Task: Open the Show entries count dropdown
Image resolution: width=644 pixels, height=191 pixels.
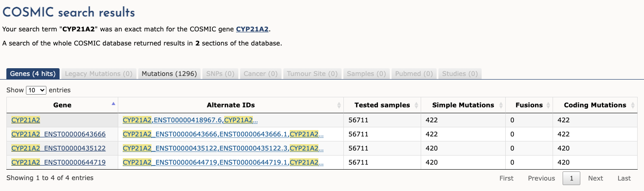Action: point(36,90)
